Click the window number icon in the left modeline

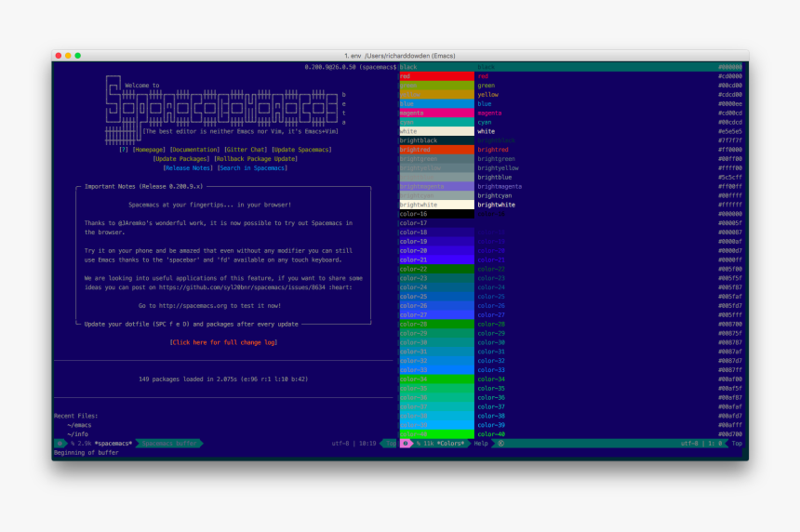tap(60, 444)
